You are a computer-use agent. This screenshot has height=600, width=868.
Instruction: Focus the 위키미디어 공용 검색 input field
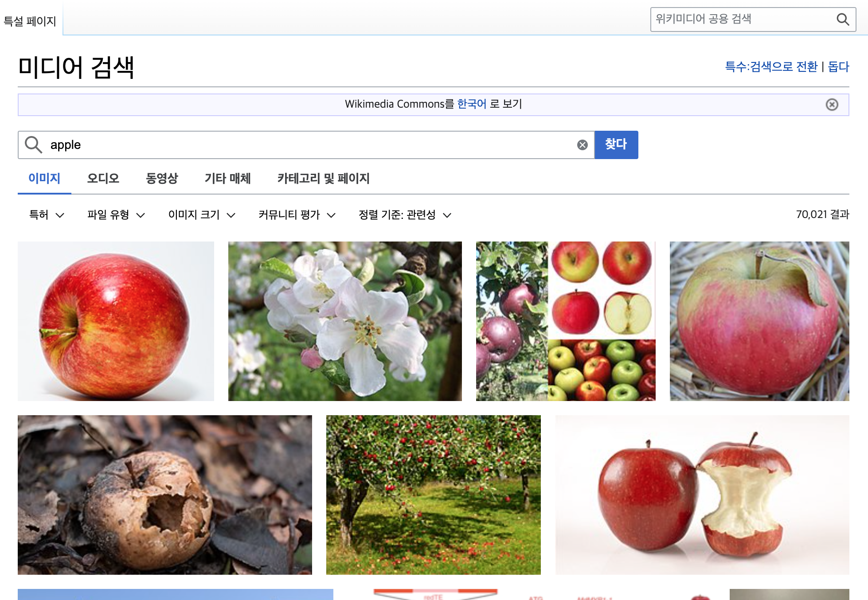coord(740,19)
